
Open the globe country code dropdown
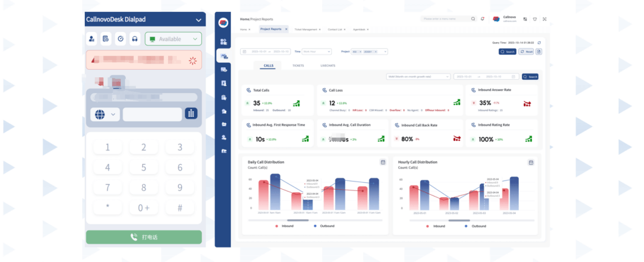[x=105, y=114]
